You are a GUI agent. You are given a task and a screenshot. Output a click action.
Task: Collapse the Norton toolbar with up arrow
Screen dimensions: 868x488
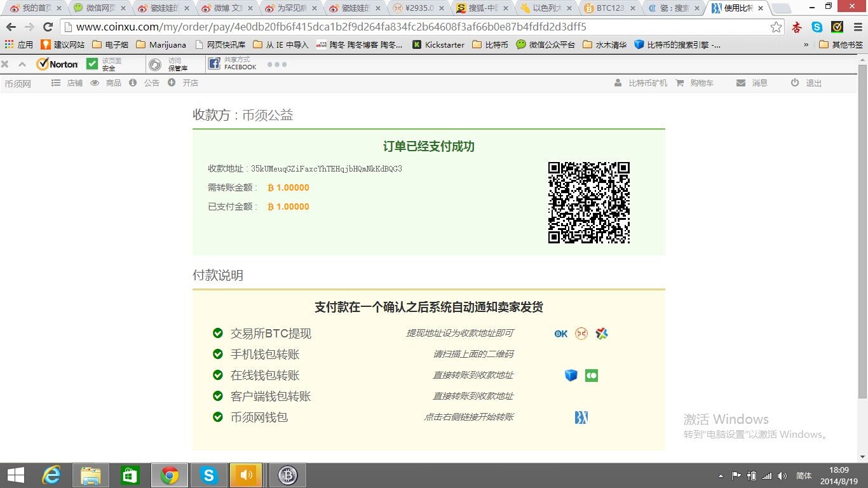[x=22, y=64]
